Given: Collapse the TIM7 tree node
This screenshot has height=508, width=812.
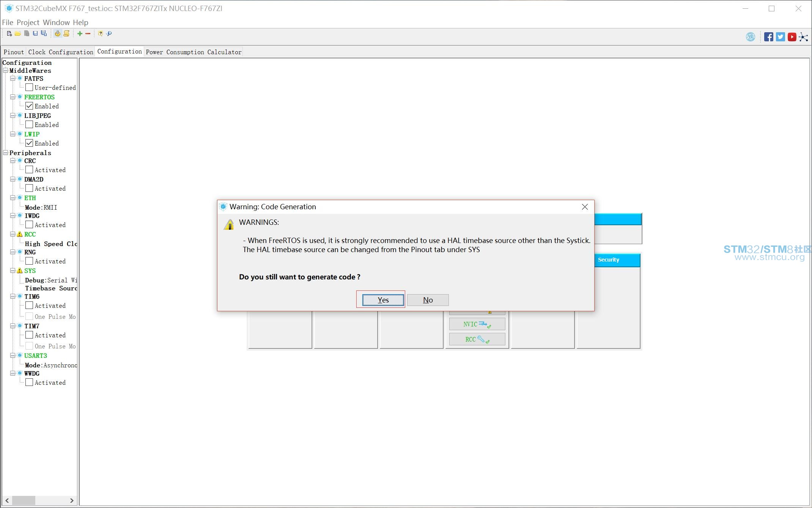Looking at the screenshot, I should click(x=13, y=326).
